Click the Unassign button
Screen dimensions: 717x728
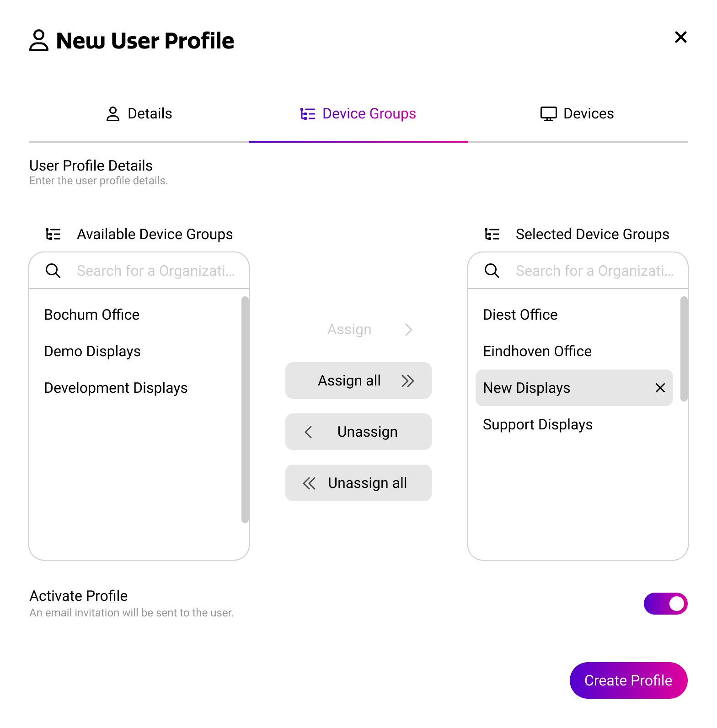(x=358, y=432)
